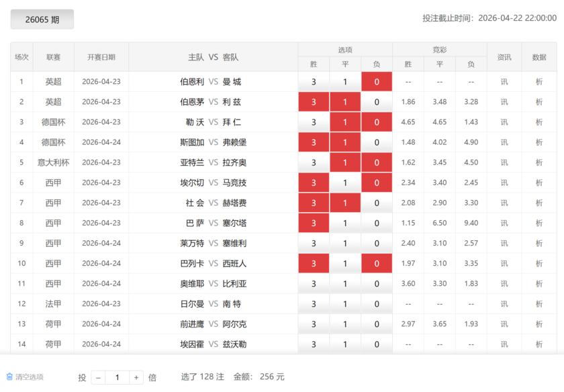Deselect the 负 option for 伯恩利 vs 曼城
This screenshot has width=564, height=392.
[377, 81]
